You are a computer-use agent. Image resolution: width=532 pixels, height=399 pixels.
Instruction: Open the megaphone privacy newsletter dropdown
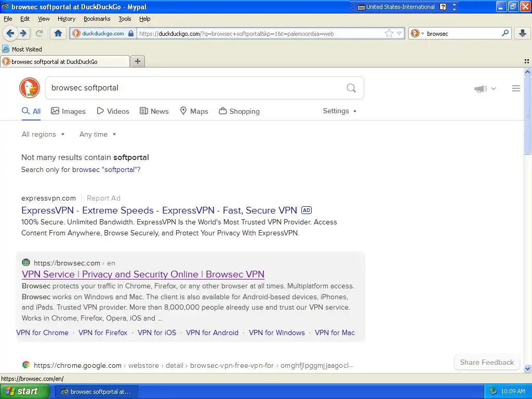[x=485, y=89]
